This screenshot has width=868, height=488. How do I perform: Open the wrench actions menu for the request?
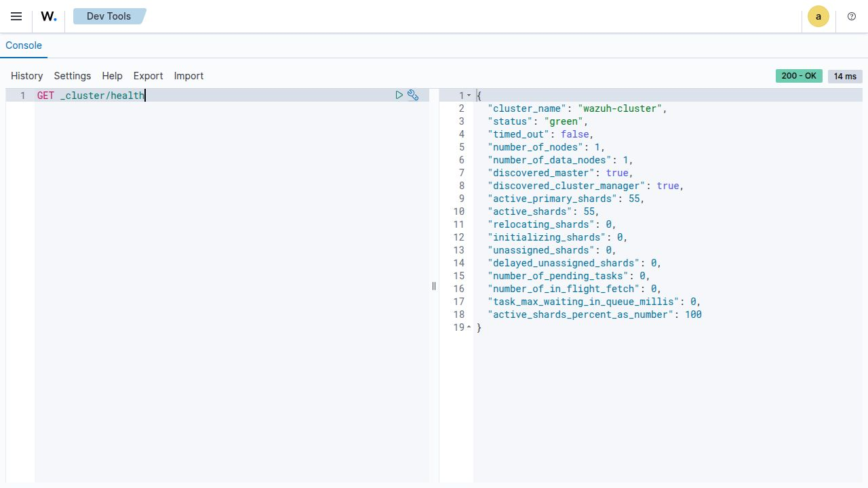coord(413,95)
